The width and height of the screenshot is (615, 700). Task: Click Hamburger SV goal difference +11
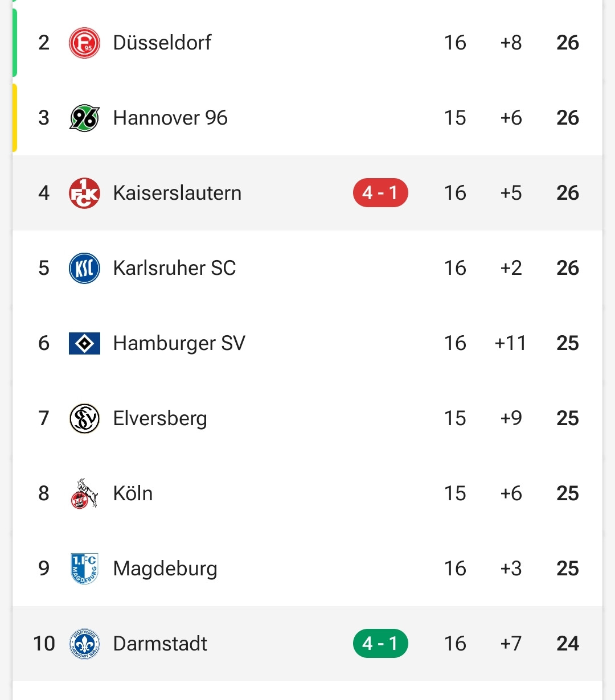point(511,343)
